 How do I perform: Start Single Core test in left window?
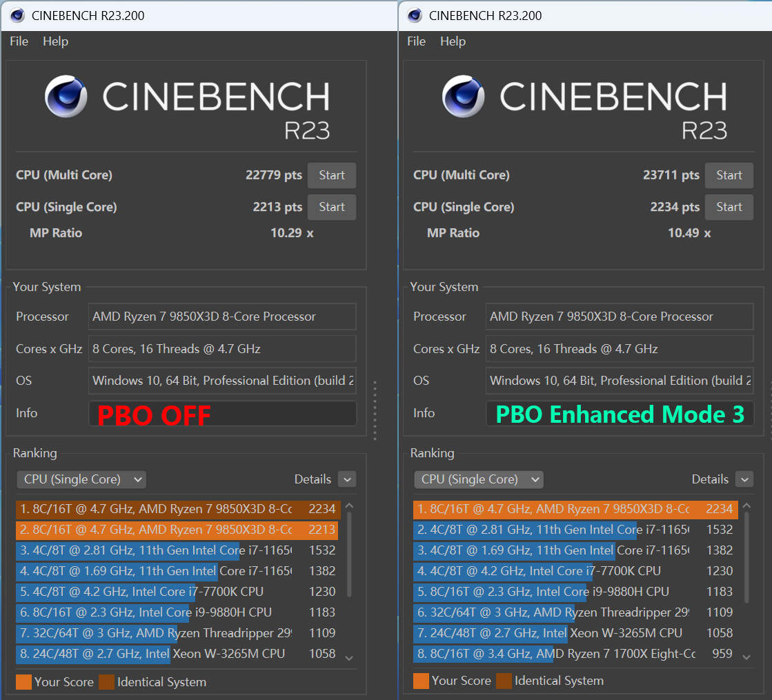(x=331, y=207)
